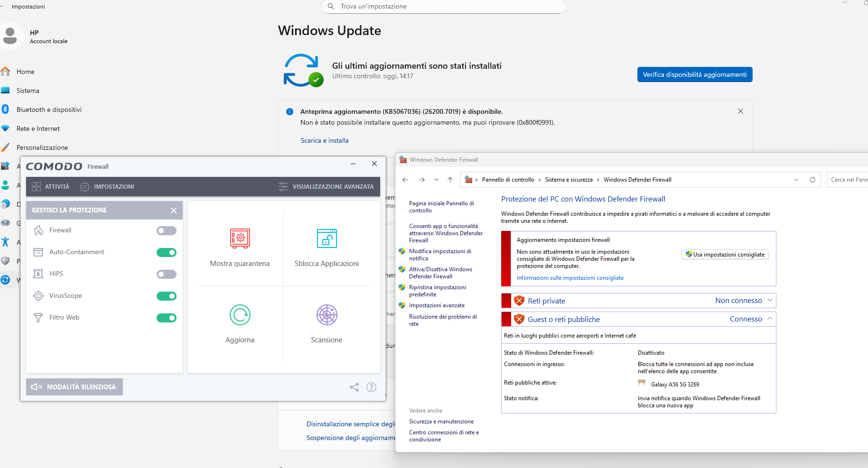This screenshot has width=868, height=468.
Task: Open Attiva/Disattiva Windows Defender Firewall link
Action: 440,273
